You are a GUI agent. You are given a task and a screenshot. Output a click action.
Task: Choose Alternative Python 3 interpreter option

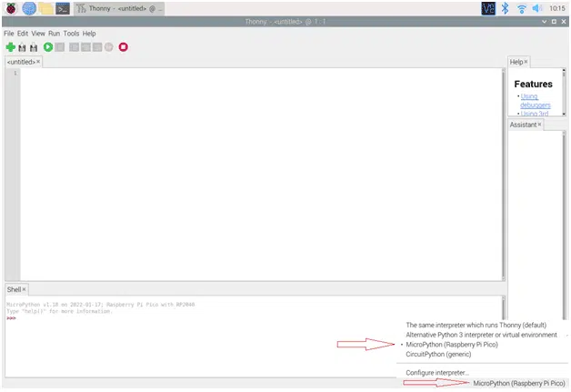click(x=481, y=335)
